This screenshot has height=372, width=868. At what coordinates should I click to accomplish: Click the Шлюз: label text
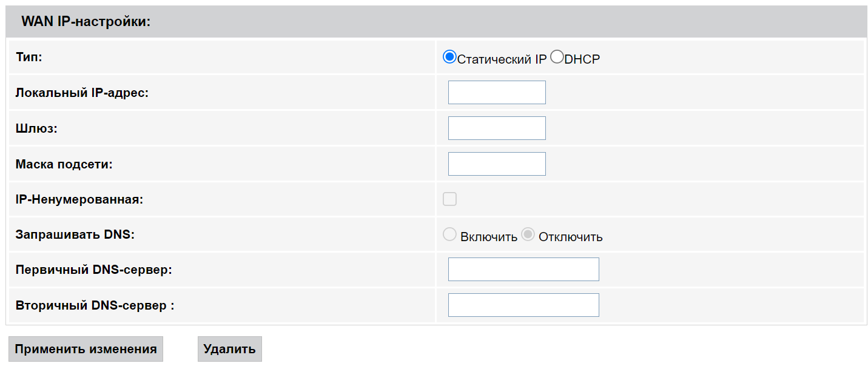(x=36, y=128)
